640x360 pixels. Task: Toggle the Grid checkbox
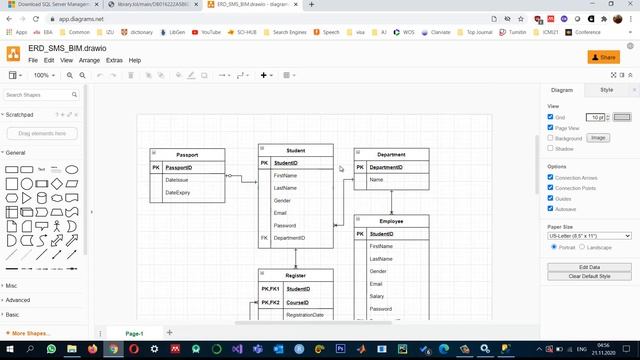[550, 117]
